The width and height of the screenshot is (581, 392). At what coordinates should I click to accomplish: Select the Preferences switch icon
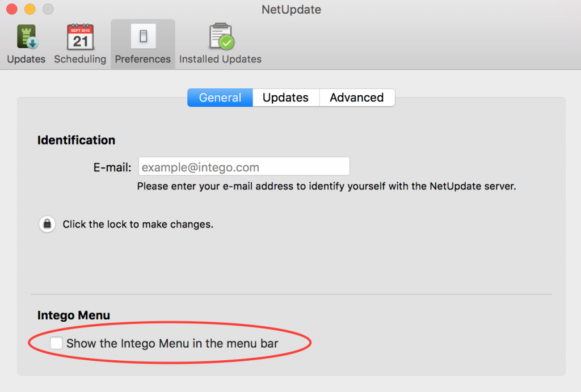pos(143,37)
